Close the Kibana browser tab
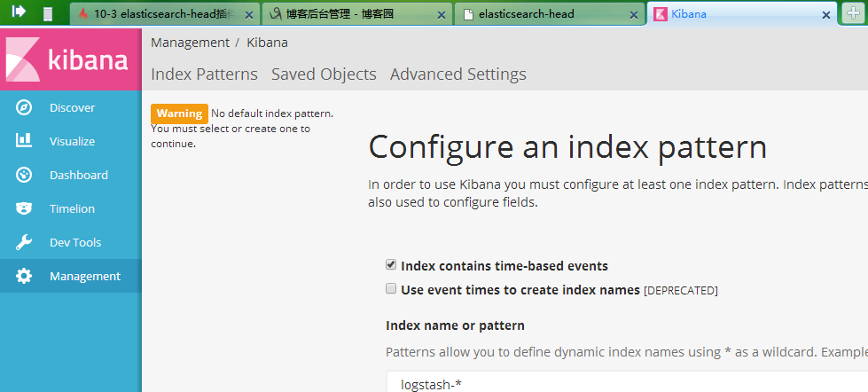868x392 pixels. pos(826,15)
